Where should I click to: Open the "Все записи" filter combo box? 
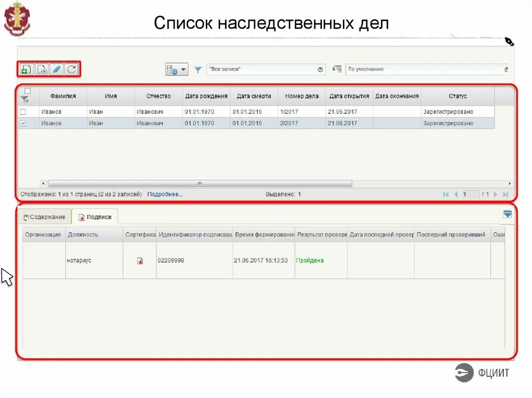click(265, 69)
